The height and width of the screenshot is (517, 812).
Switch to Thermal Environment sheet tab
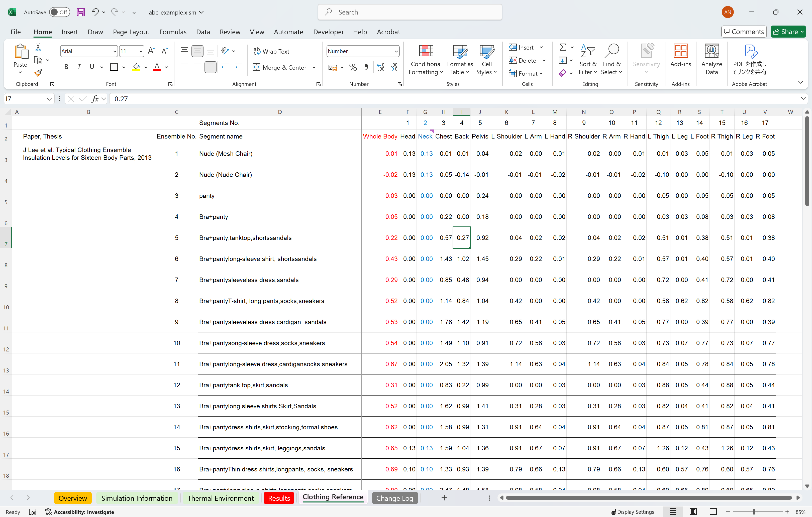(x=221, y=498)
